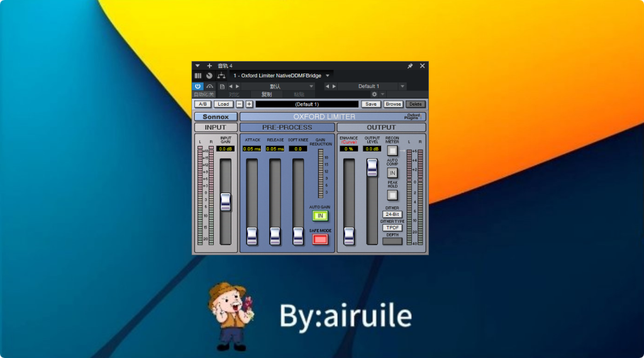This screenshot has height=358, width=644.
Task: Click the Output Level fader handle
Action: 372,168
